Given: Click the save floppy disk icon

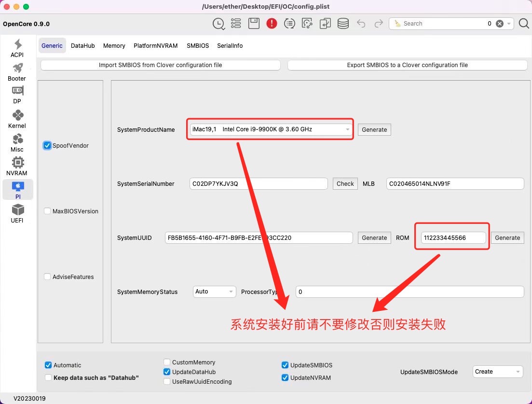Looking at the screenshot, I should click(x=254, y=24).
